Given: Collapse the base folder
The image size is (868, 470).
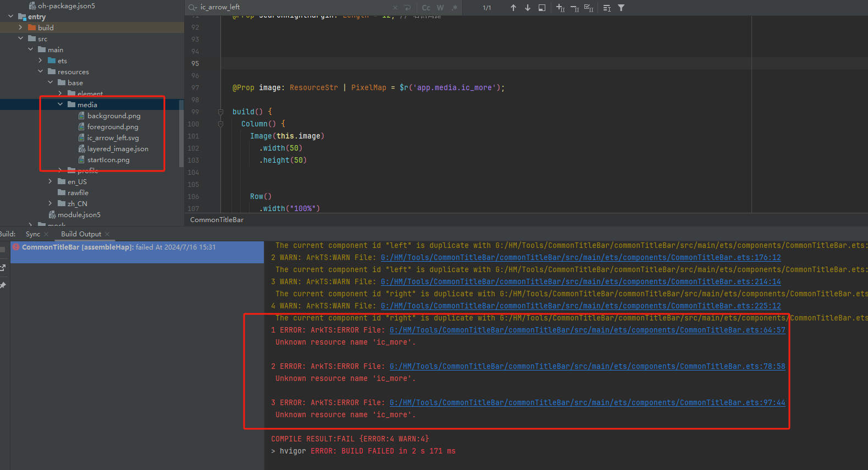Looking at the screenshot, I should 50,82.
